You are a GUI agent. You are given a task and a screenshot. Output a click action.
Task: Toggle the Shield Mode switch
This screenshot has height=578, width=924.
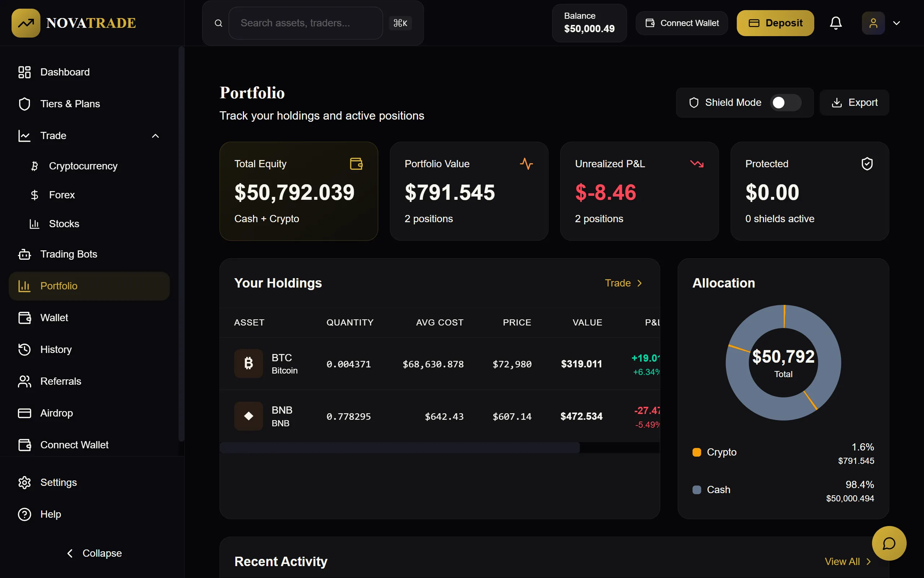coord(785,103)
